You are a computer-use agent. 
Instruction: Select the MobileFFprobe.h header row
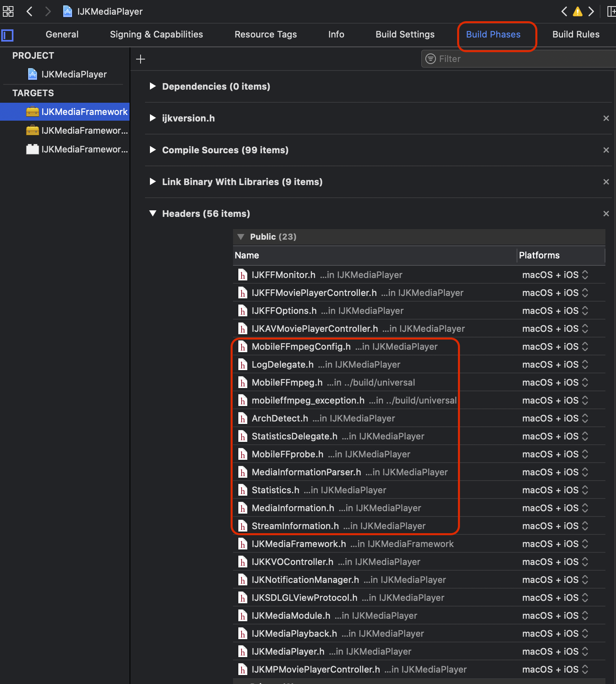click(x=419, y=454)
